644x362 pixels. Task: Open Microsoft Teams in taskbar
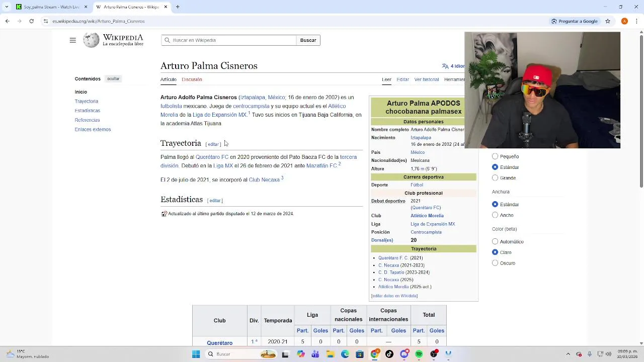[315, 354]
